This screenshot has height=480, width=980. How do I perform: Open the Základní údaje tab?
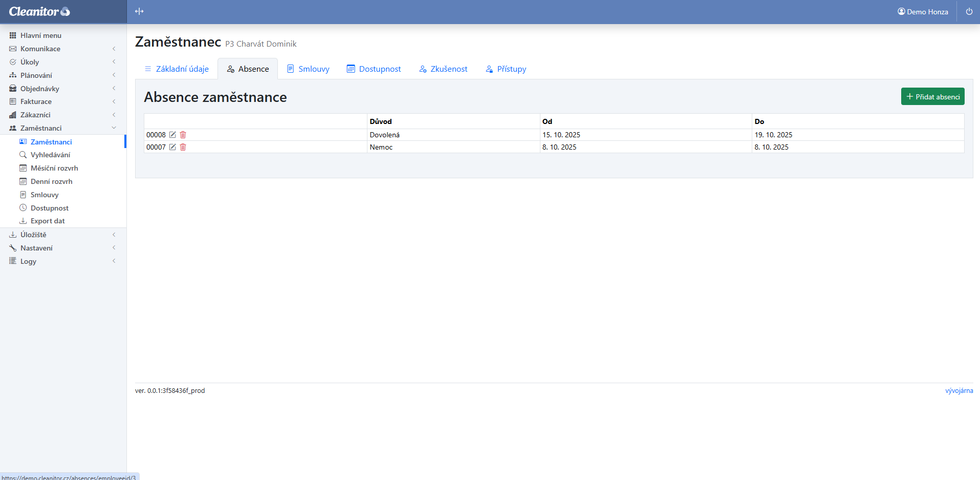pos(177,69)
